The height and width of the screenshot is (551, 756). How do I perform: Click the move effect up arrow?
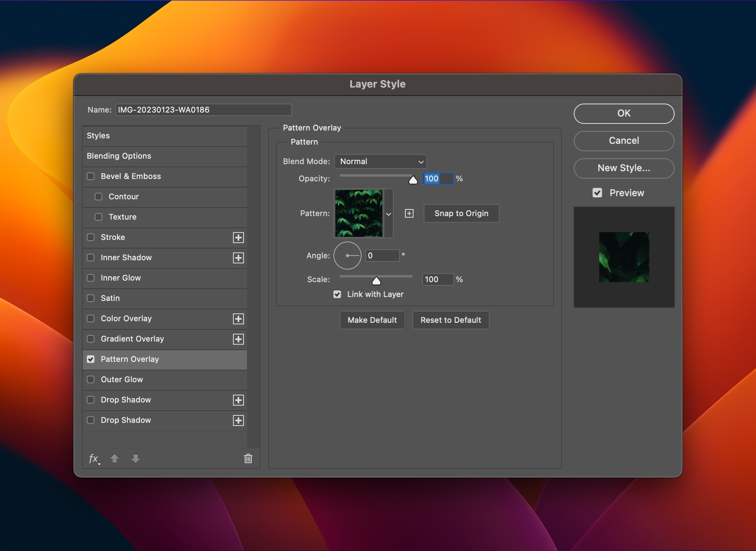[x=115, y=458]
